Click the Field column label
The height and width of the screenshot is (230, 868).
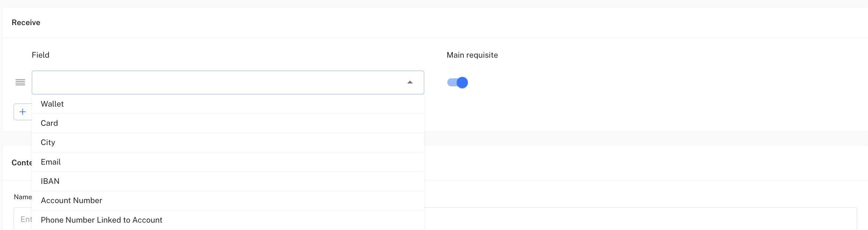41,55
